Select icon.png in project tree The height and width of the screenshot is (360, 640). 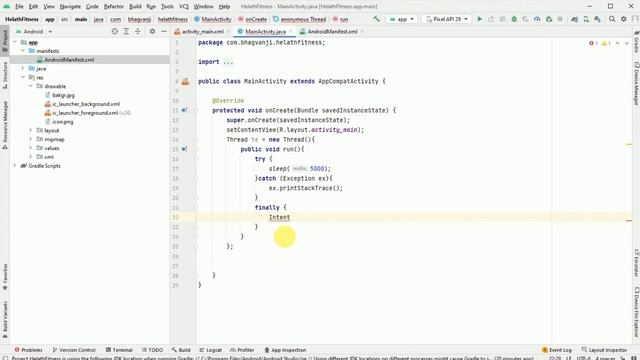click(x=62, y=122)
